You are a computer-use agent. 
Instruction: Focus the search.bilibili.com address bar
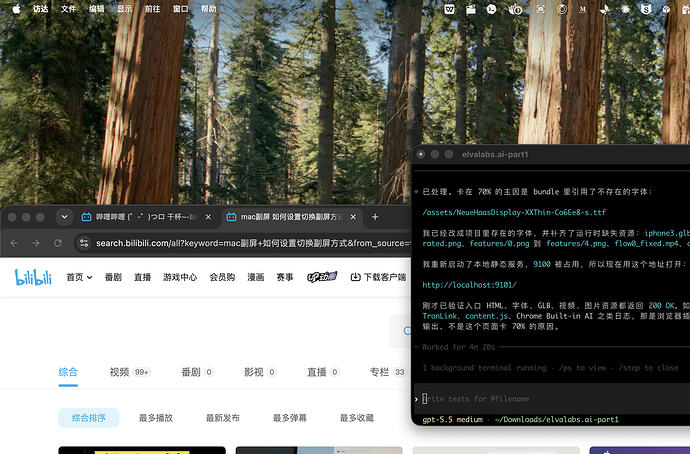coord(253,243)
